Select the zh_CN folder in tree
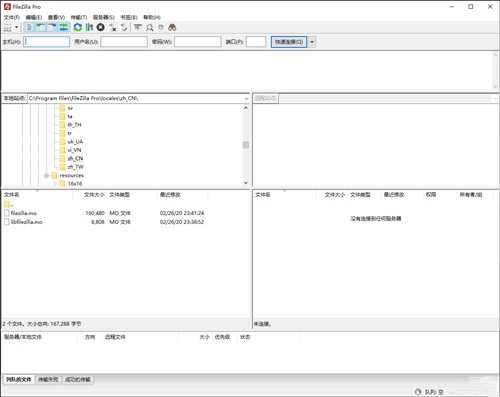This screenshot has height=397, width=500. tap(75, 158)
